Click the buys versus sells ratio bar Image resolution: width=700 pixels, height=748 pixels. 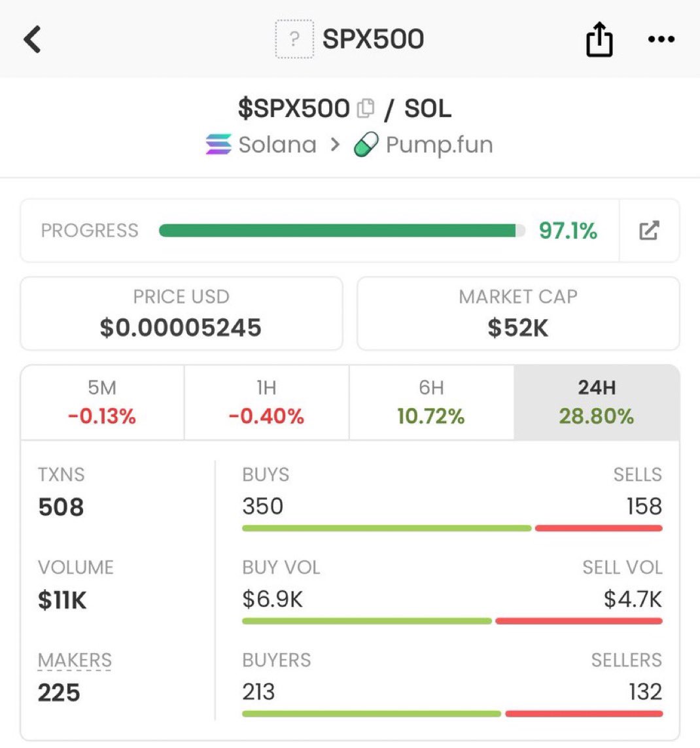coord(452,528)
